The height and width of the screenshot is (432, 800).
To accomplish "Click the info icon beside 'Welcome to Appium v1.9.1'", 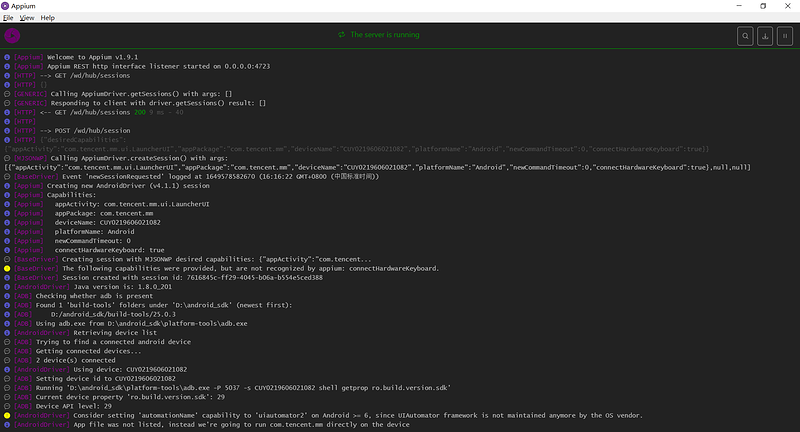I will (7, 57).
